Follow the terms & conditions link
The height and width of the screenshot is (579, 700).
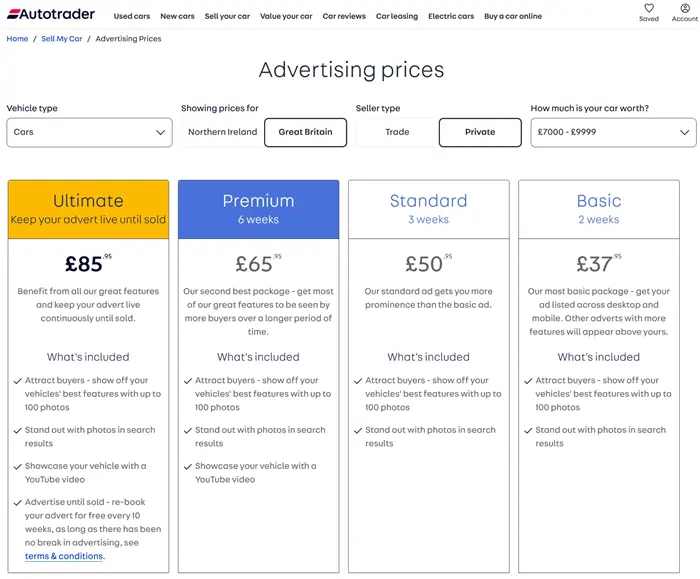click(x=64, y=556)
